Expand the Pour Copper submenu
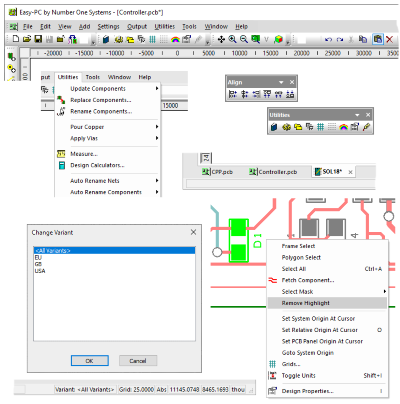This screenshot has width=400, height=404. pyautogui.click(x=157, y=127)
